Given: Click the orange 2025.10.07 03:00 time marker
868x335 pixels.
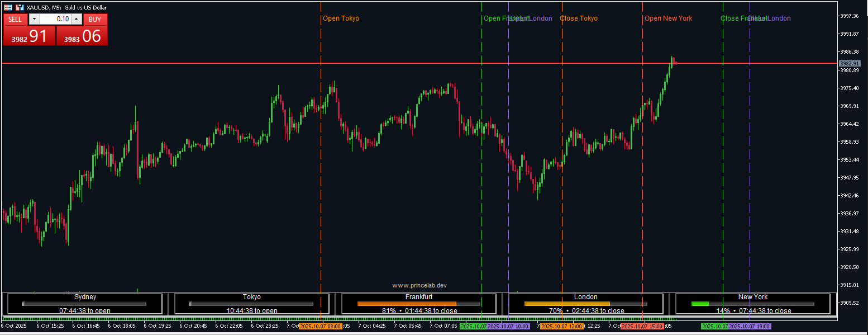Looking at the screenshot, I should coord(321,326).
